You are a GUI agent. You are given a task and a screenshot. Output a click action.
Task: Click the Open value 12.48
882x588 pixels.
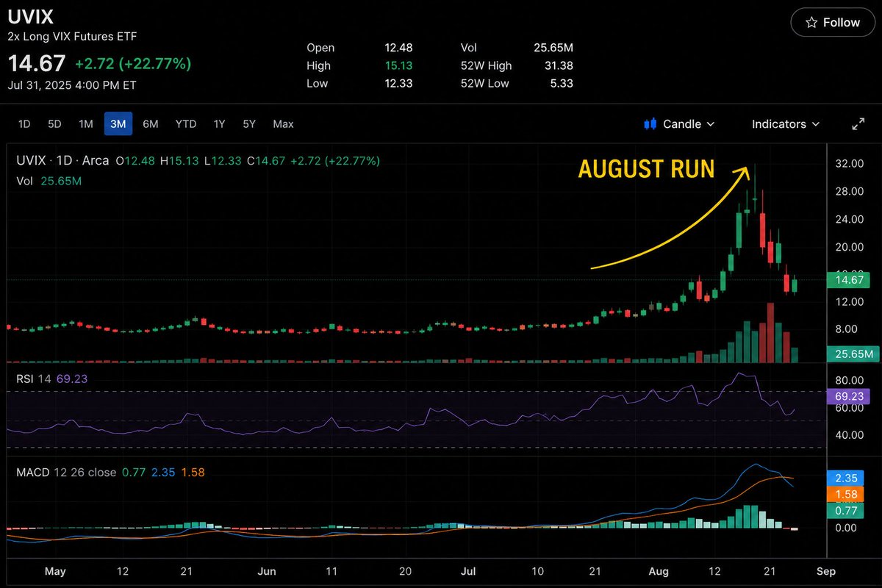[398, 48]
